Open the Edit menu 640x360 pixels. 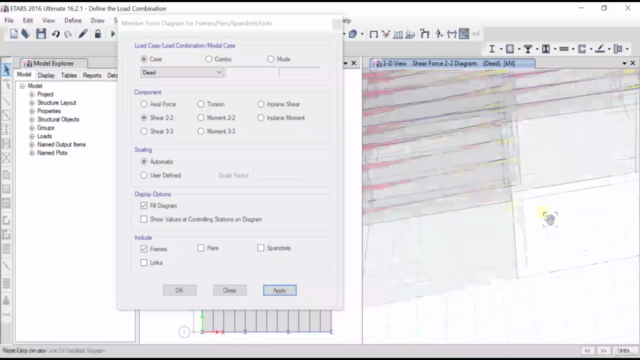tap(28, 20)
